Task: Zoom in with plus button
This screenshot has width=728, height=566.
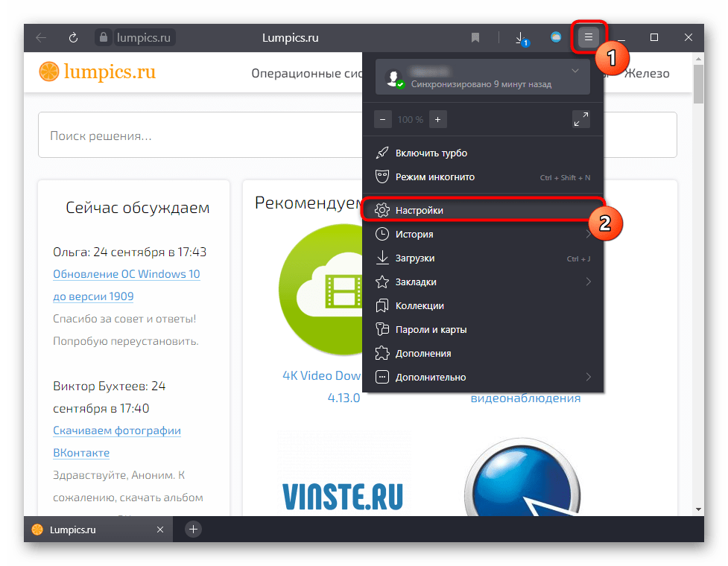Action: pos(437,119)
